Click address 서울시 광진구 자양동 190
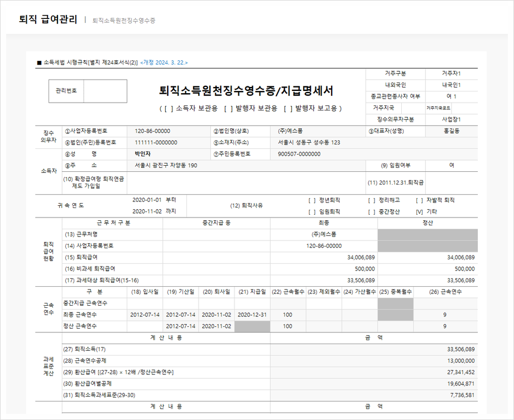The image size is (514, 420). point(166,166)
